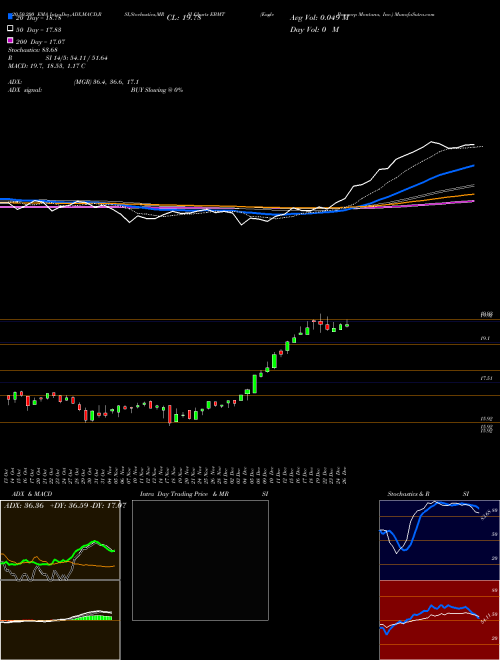
Task: Click the Day Vol: 0 M value
Action: (314, 29)
